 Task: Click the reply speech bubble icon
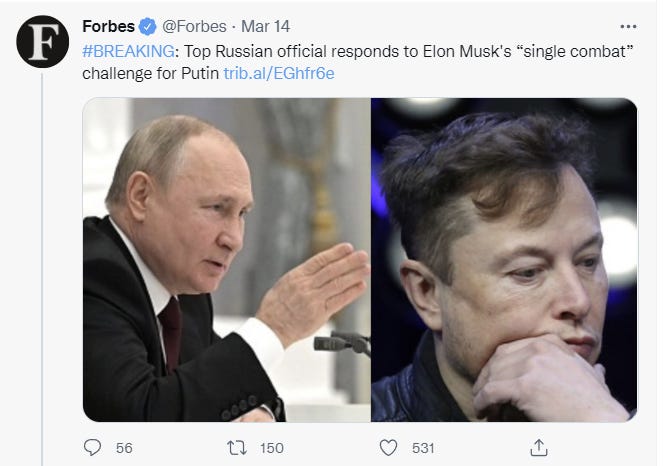tap(92, 447)
